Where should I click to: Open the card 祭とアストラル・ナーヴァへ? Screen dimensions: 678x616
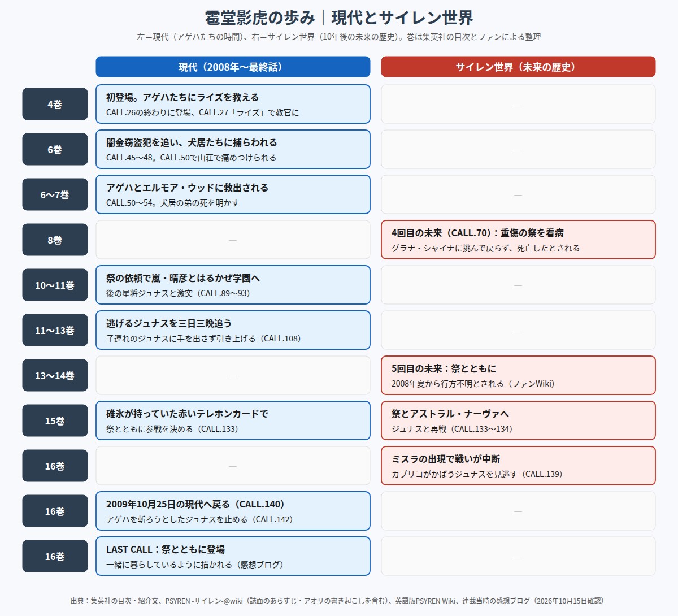(518, 420)
